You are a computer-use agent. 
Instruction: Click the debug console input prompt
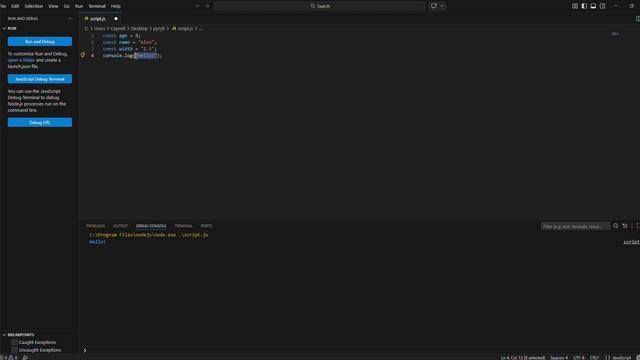(359, 350)
